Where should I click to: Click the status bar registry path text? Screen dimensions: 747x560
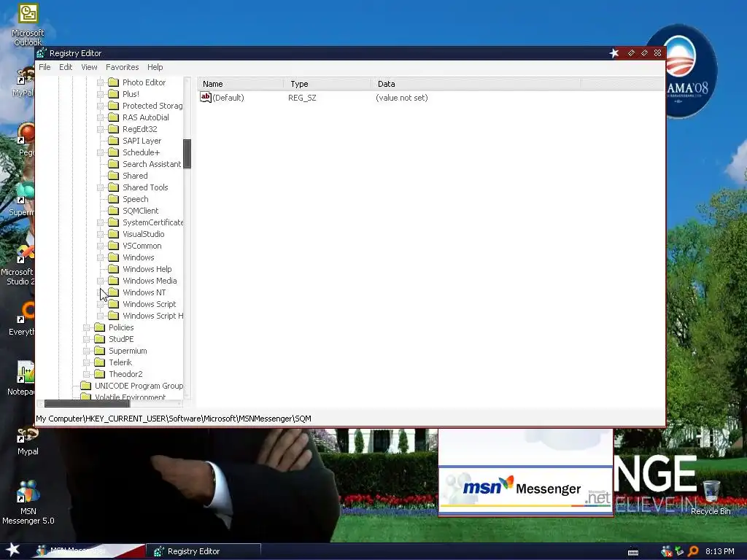pyautogui.click(x=174, y=419)
